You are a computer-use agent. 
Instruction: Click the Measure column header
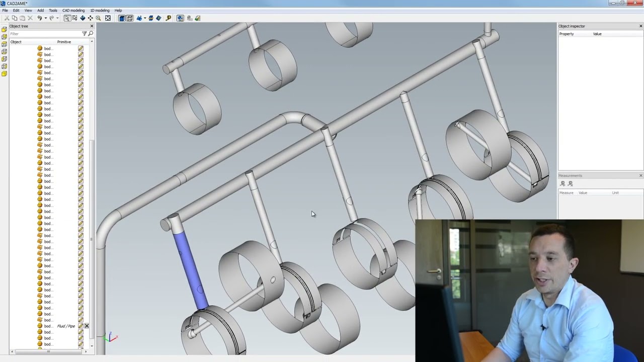tap(567, 193)
